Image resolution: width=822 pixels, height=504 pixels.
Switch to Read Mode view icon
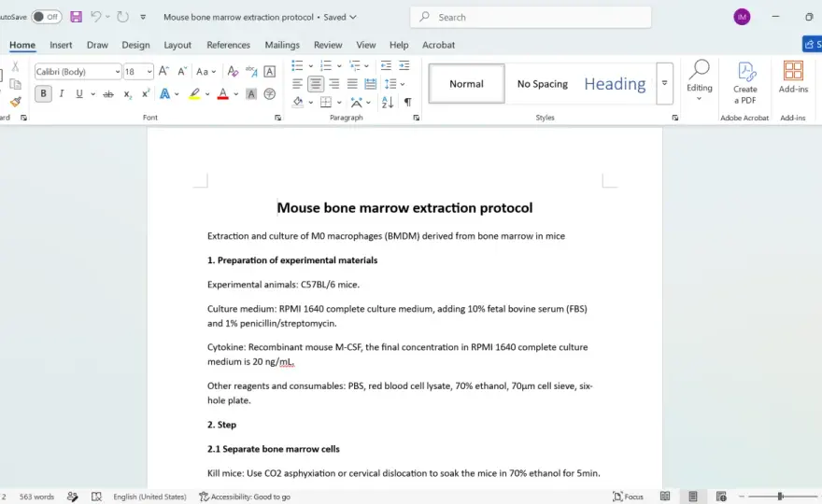665,497
